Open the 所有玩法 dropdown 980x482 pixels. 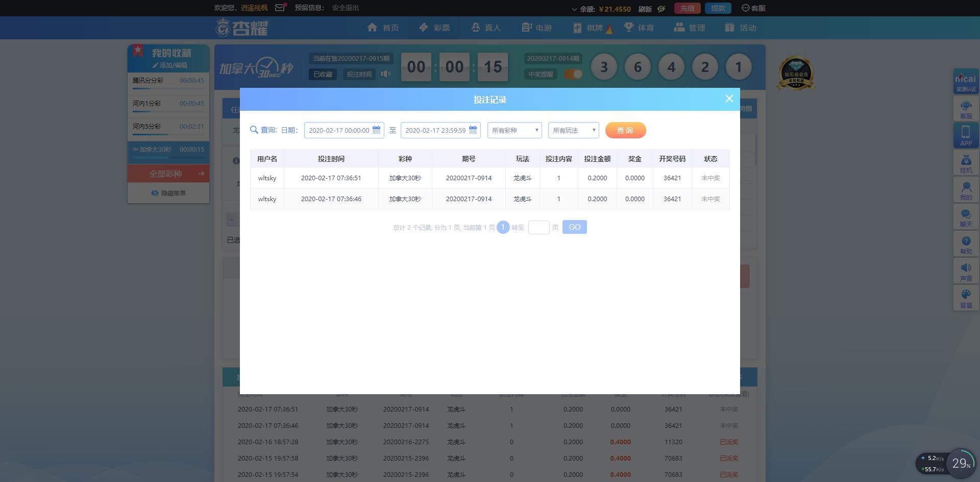tap(573, 130)
